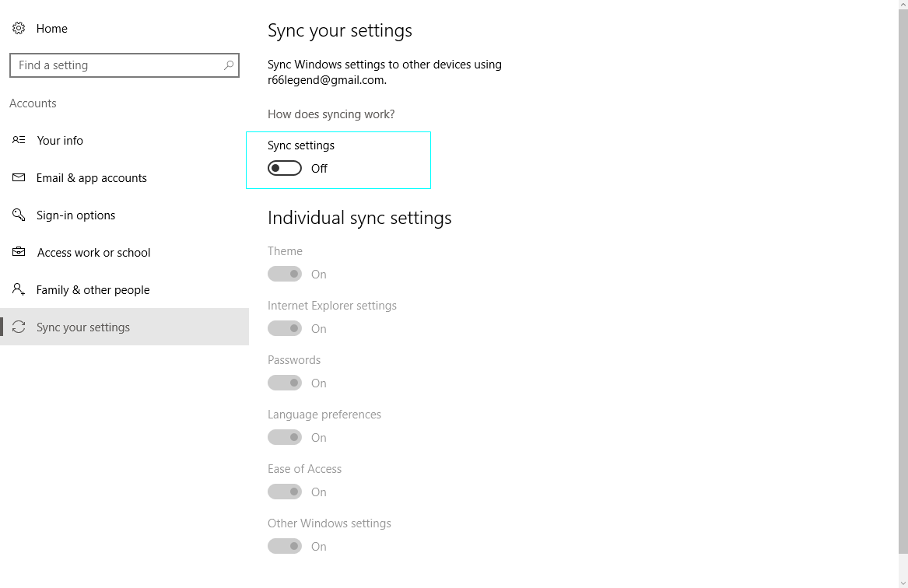Click the Sync your settings page title
The image size is (908, 588).
point(340,30)
